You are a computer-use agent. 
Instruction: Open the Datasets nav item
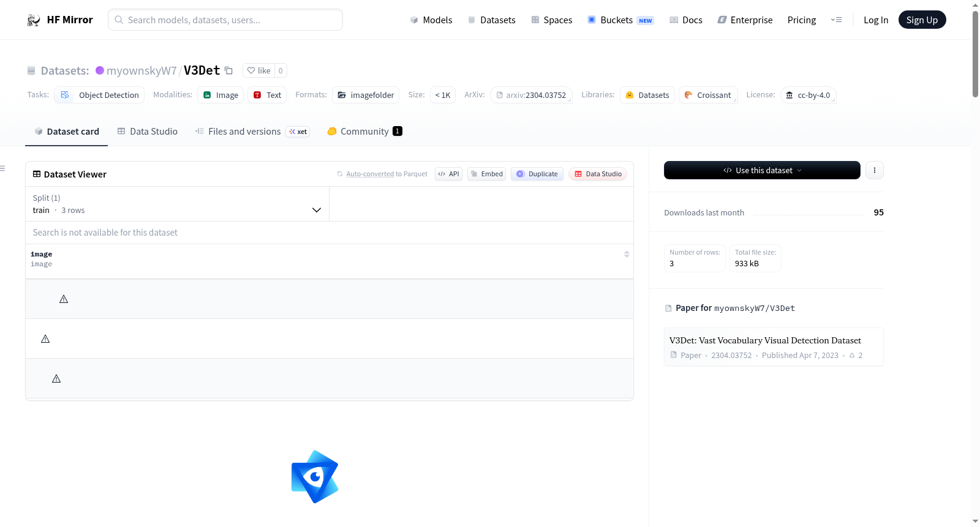(491, 20)
